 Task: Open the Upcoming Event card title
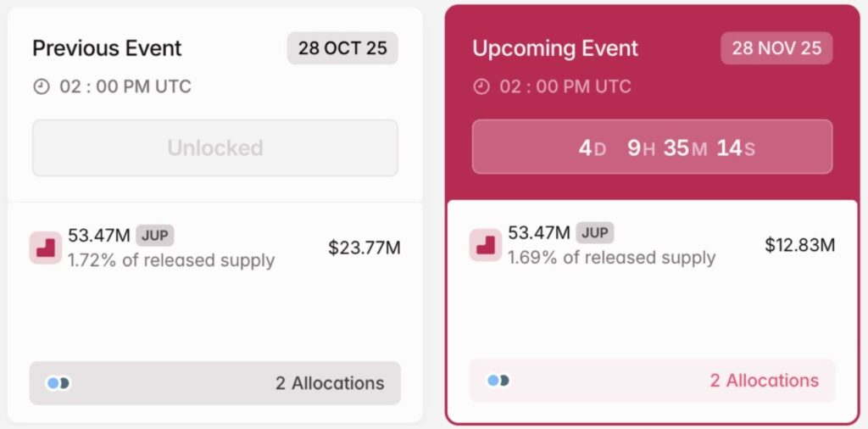point(555,48)
